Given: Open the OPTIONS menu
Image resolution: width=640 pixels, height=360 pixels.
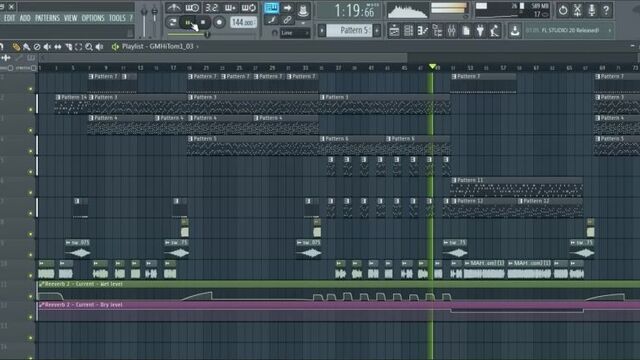Looking at the screenshot, I should 93,18.
